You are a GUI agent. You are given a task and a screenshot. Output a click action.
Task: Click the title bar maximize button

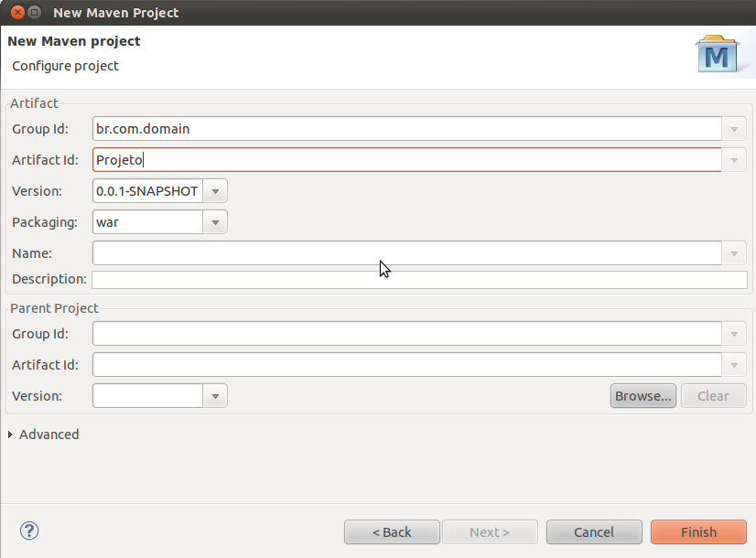click(34, 12)
